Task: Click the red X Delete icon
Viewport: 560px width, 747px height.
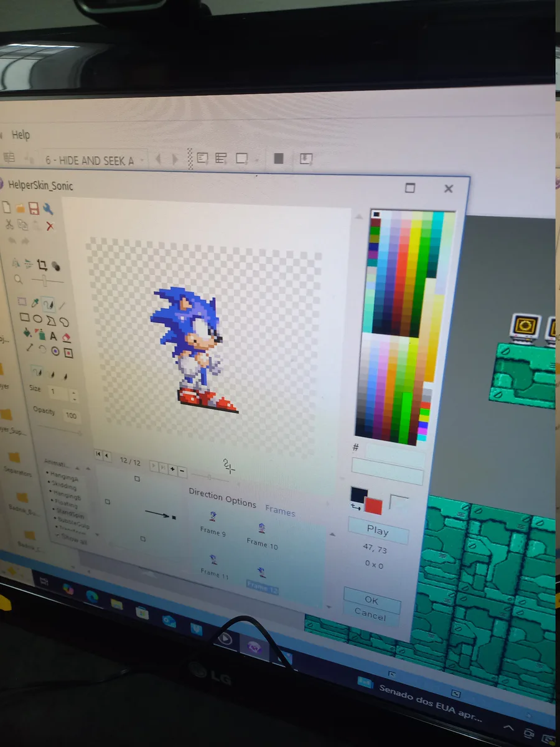Action: pyautogui.click(x=50, y=226)
